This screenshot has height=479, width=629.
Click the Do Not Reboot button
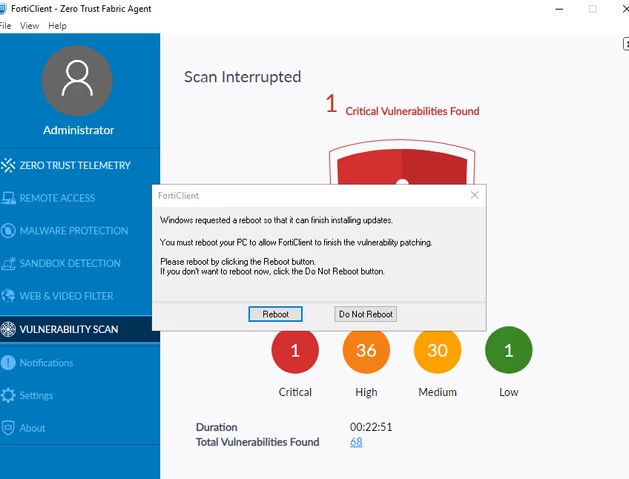(x=365, y=314)
